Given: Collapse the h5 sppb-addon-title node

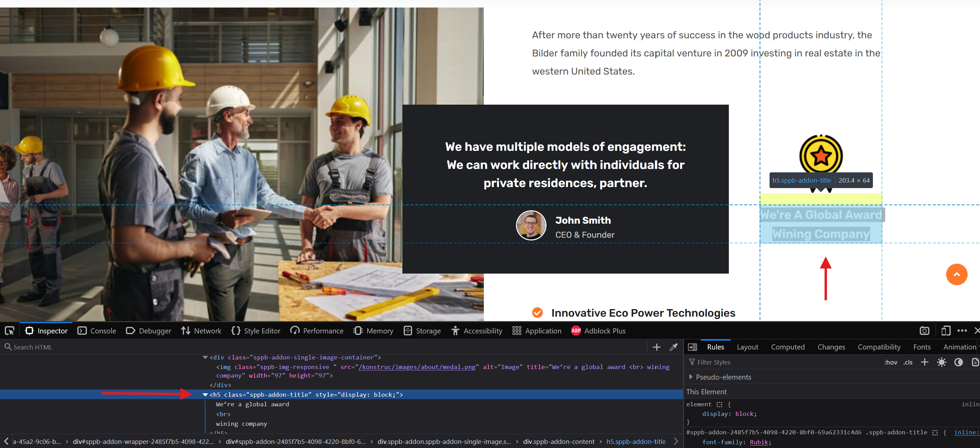Looking at the screenshot, I should [x=205, y=395].
